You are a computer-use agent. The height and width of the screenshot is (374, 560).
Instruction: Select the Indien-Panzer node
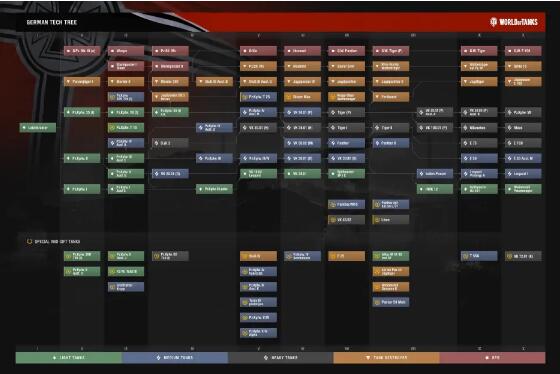[435, 174]
